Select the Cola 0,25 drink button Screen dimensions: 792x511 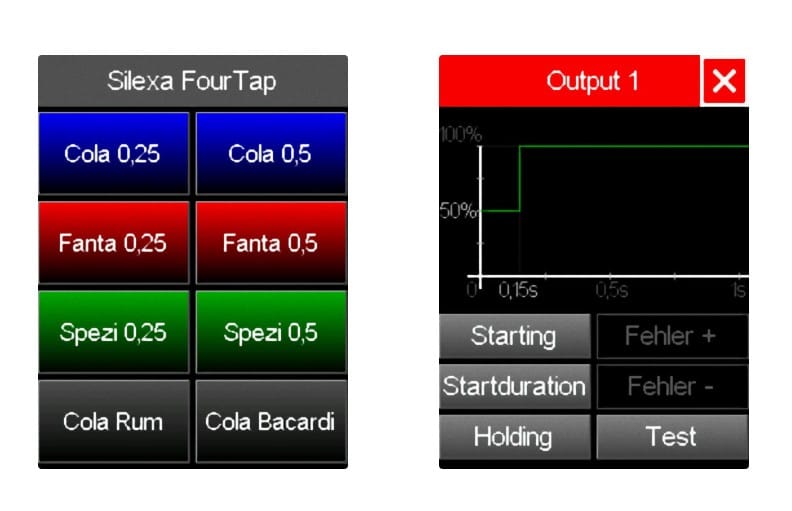click(114, 153)
